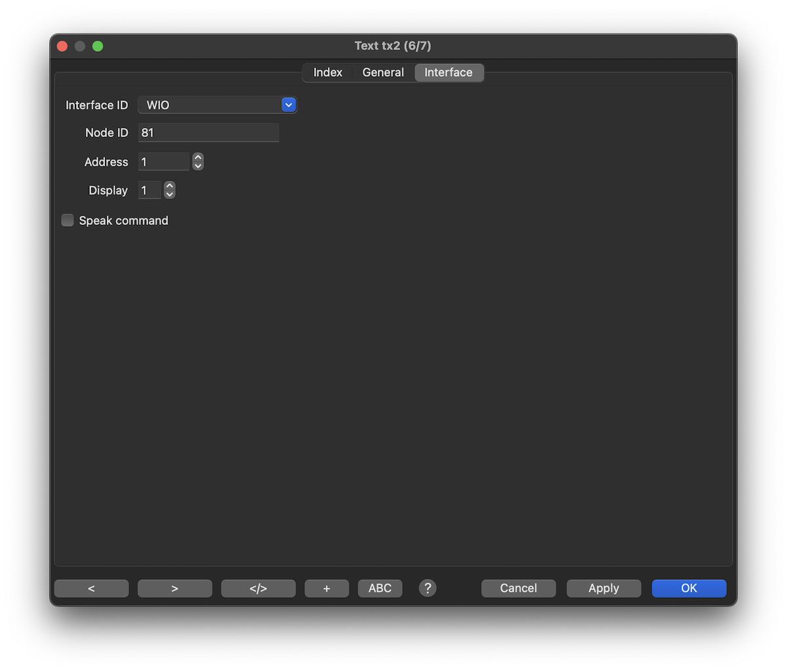Viewport: 787px width, 672px height.
Task: Click the plus button to add
Action: (x=327, y=588)
